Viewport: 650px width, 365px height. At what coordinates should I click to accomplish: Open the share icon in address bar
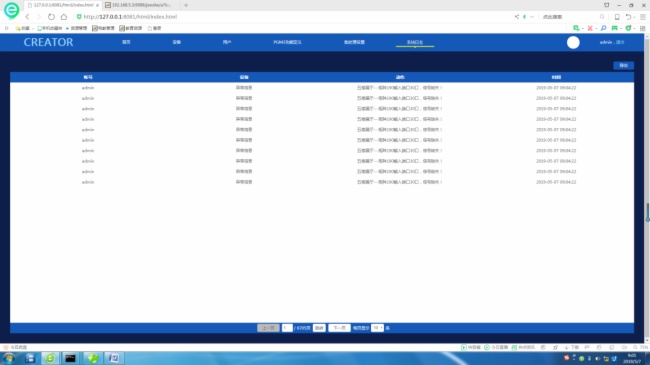pos(517,17)
